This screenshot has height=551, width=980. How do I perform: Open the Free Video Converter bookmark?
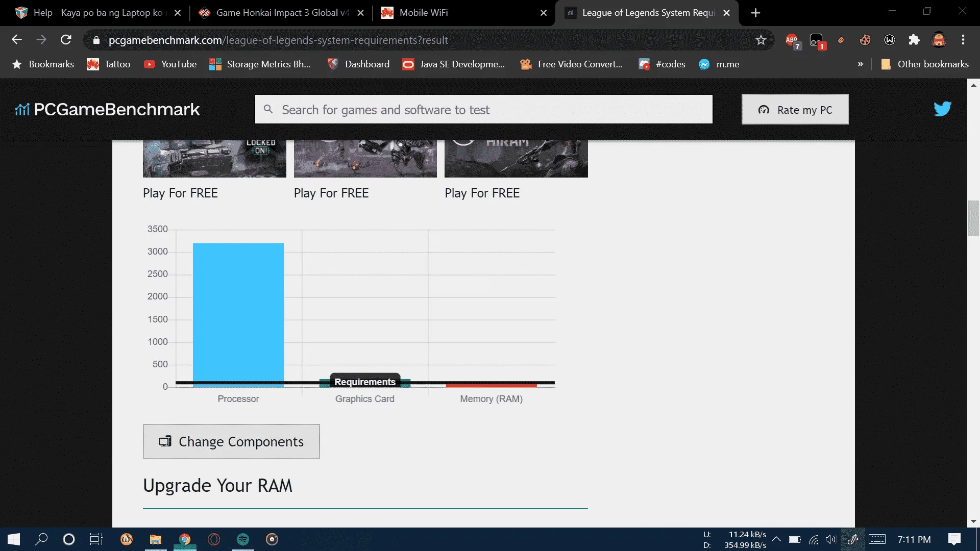[572, 64]
